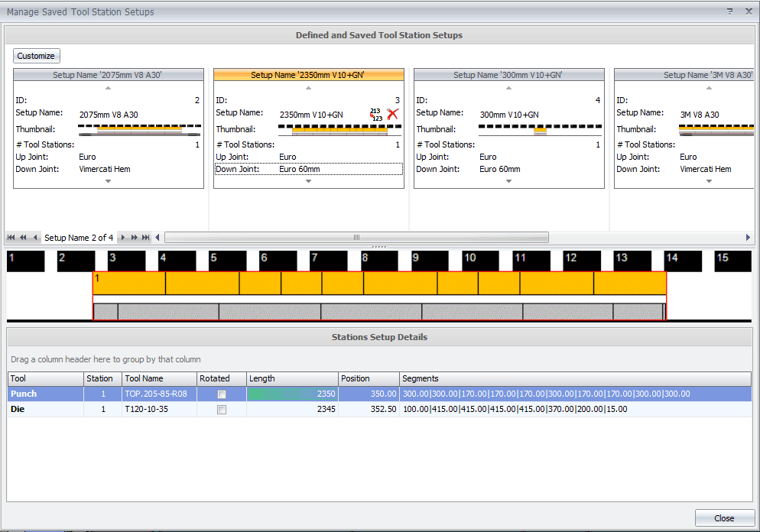The height and width of the screenshot is (532, 760).
Task: Skip back one page of setups
Action: (x=23, y=238)
